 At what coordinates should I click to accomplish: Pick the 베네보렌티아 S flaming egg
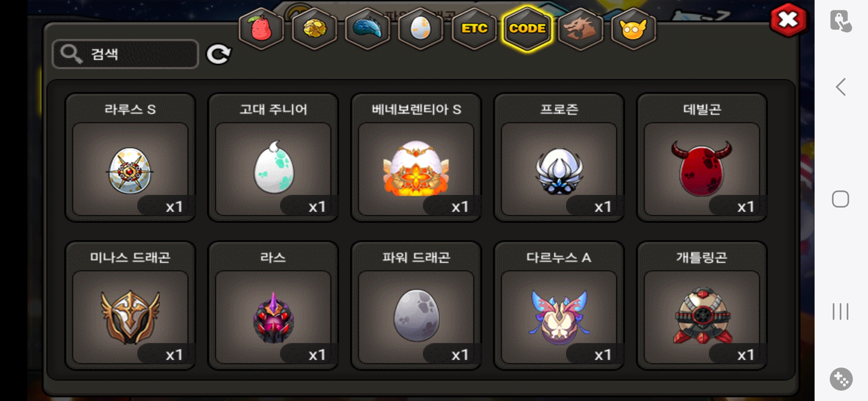pos(416,157)
